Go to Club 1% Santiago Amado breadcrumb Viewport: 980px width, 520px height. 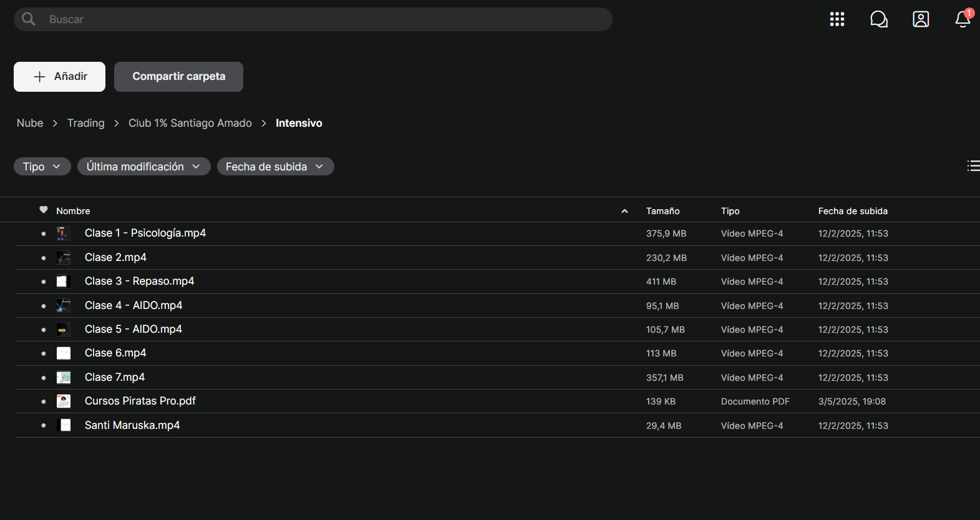(x=190, y=123)
